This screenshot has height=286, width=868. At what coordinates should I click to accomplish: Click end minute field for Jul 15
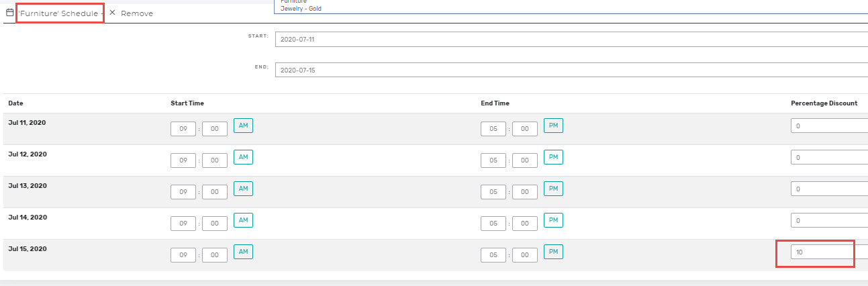(x=525, y=255)
